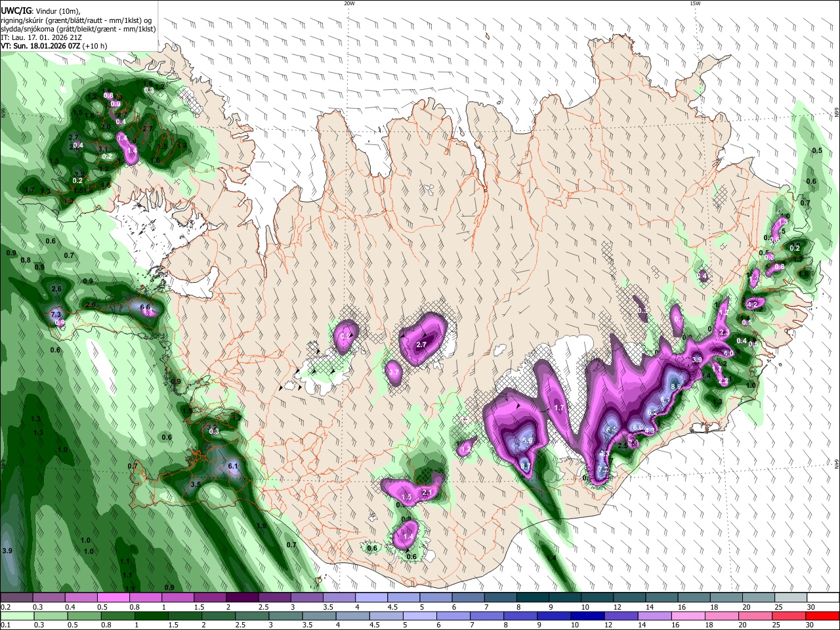The image size is (840, 630).
Task: Select the 'IT: Lau. 17. 01. 2026 21Z' line
Action: point(41,37)
